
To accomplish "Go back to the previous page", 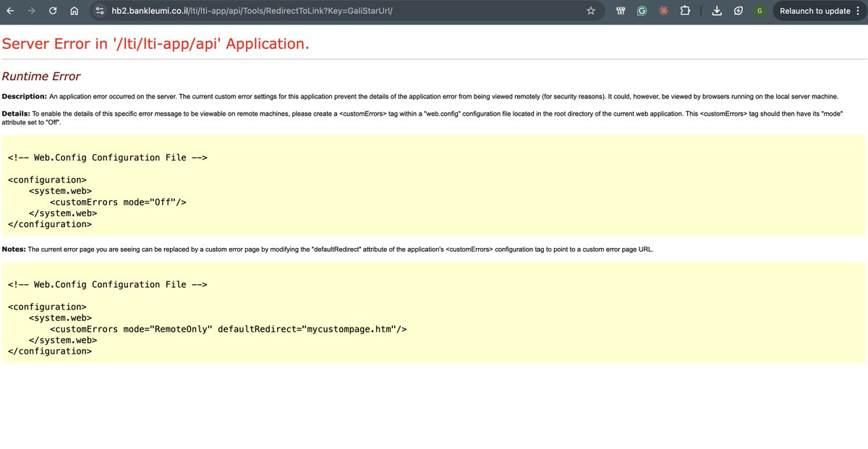I will coord(9,11).
